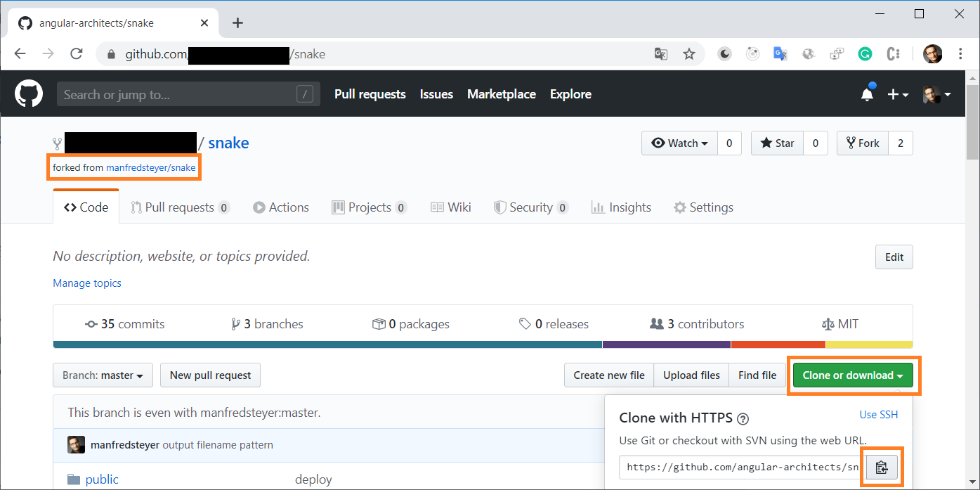Fork the repository
Image resolution: width=980 pixels, height=490 pixels.
[x=863, y=143]
